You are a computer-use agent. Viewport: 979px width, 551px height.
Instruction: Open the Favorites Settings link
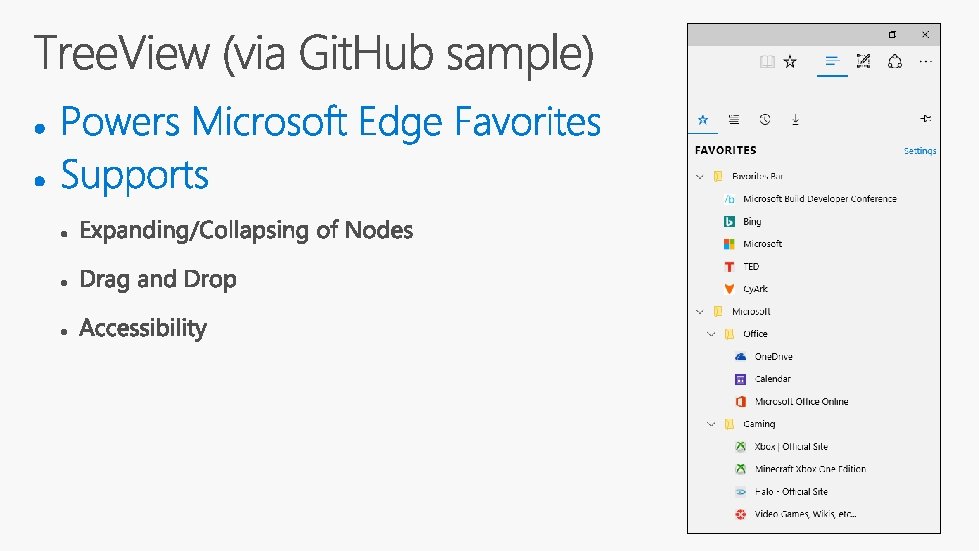920,151
